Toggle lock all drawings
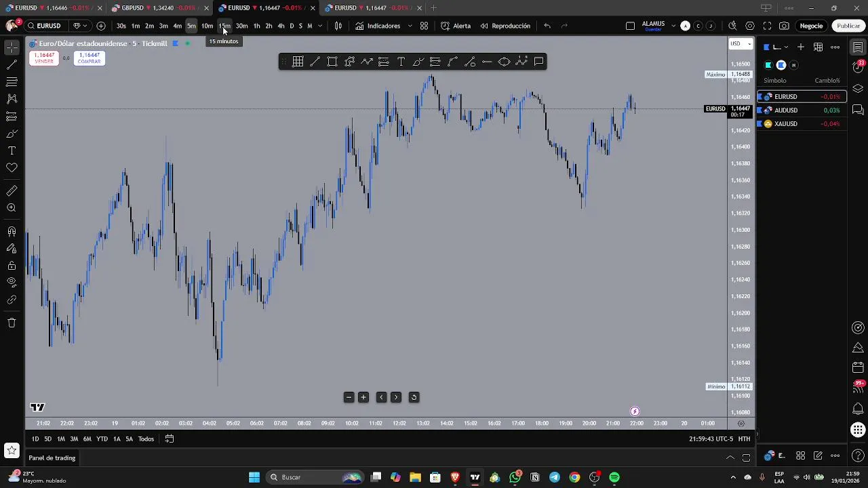This screenshot has width=868, height=488. tap(12, 266)
